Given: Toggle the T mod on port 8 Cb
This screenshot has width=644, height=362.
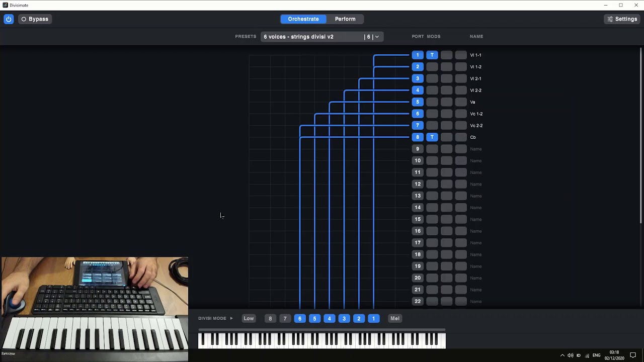Looking at the screenshot, I should 432,137.
